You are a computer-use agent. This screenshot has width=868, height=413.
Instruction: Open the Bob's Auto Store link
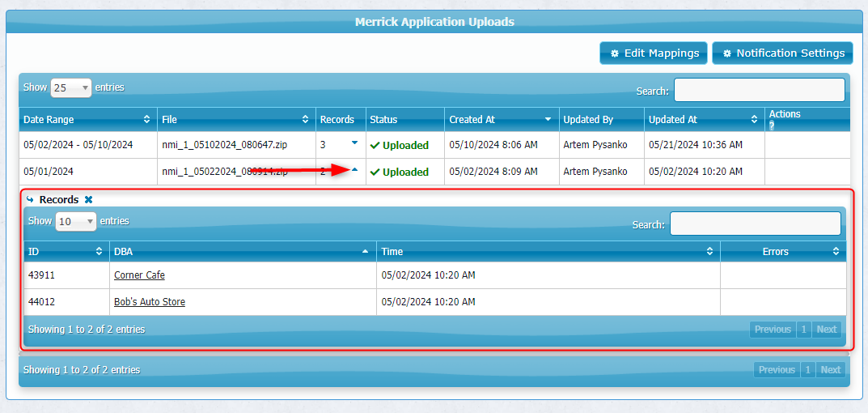pyautogui.click(x=150, y=302)
